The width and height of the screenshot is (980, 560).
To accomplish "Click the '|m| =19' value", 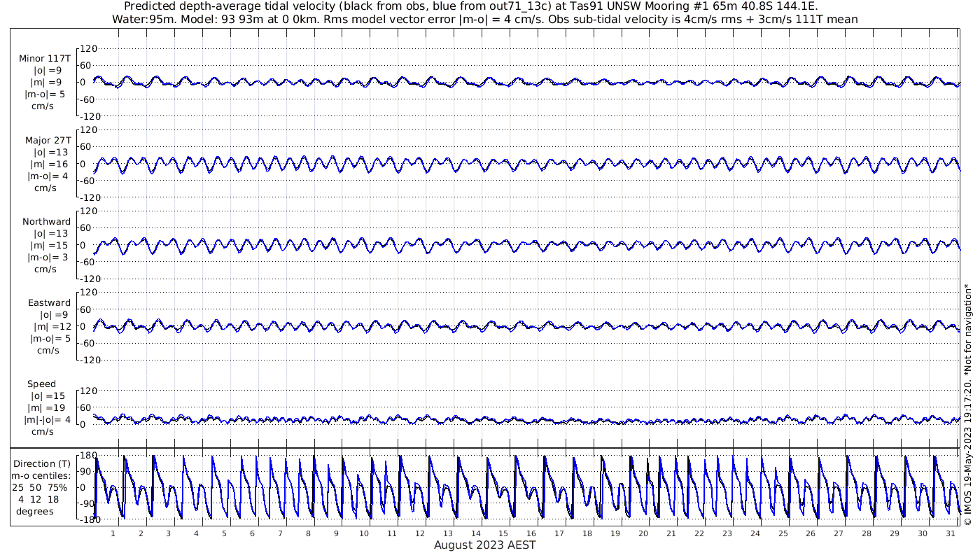I will 48,409.
